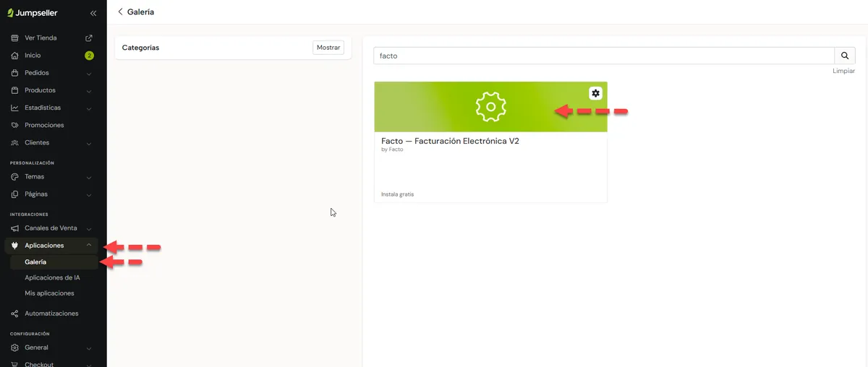Click the small gear badge on Facto card
This screenshot has width=868, height=367.
(595, 93)
